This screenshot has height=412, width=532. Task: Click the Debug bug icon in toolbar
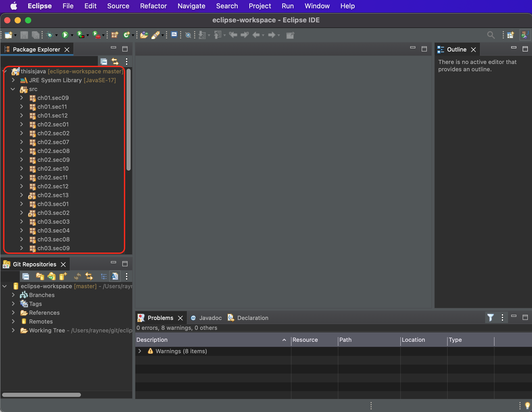click(49, 35)
